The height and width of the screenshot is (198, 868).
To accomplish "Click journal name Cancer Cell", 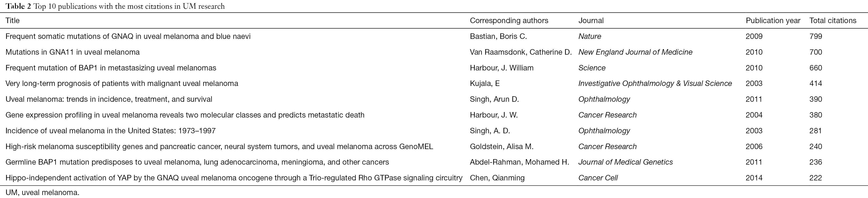I will tap(598, 178).
